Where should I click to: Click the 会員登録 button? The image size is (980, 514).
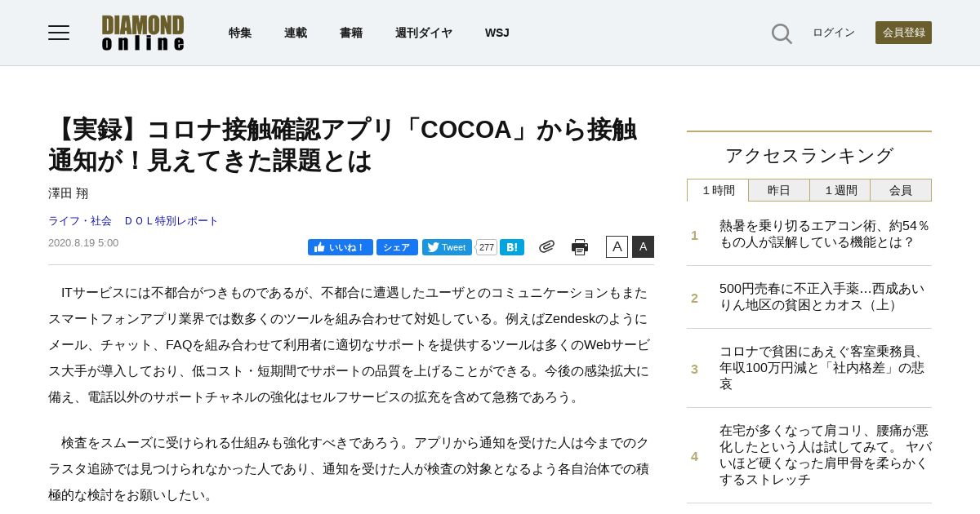click(903, 33)
